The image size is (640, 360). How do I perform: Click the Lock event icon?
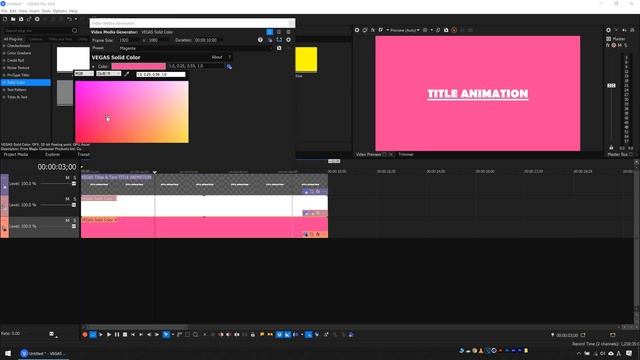point(253,335)
